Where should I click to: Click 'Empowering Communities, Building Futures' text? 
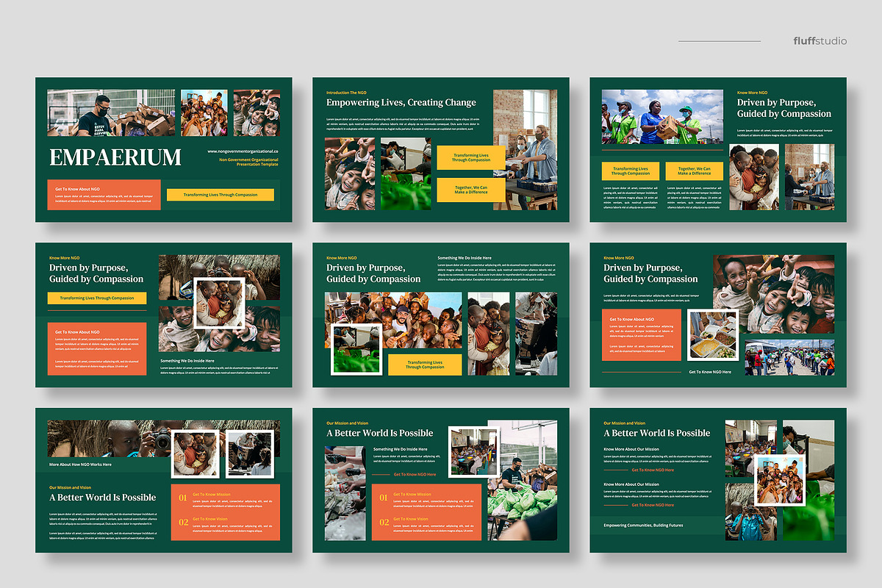[643, 526]
